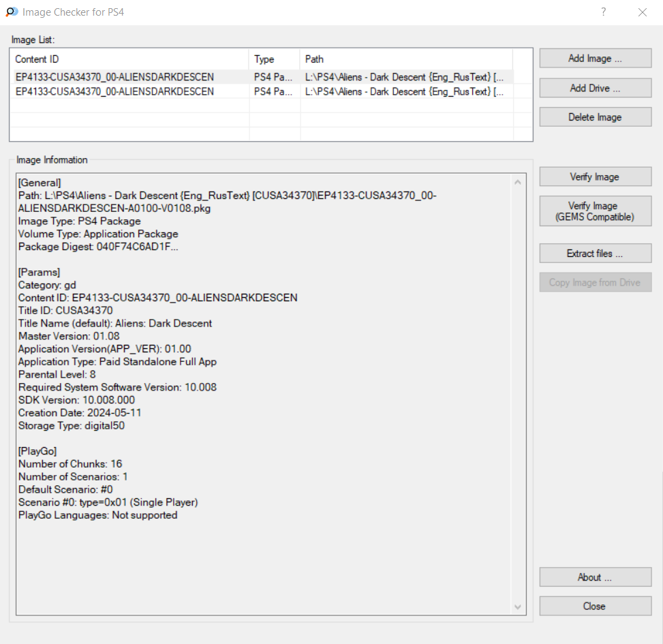Click the Close button

click(595, 606)
